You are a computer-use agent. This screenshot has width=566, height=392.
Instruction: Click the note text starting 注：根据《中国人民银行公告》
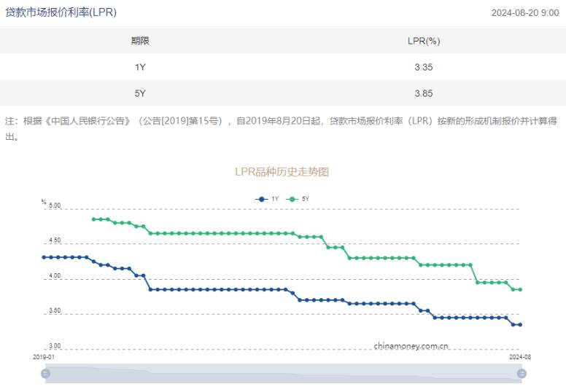[281, 128]
